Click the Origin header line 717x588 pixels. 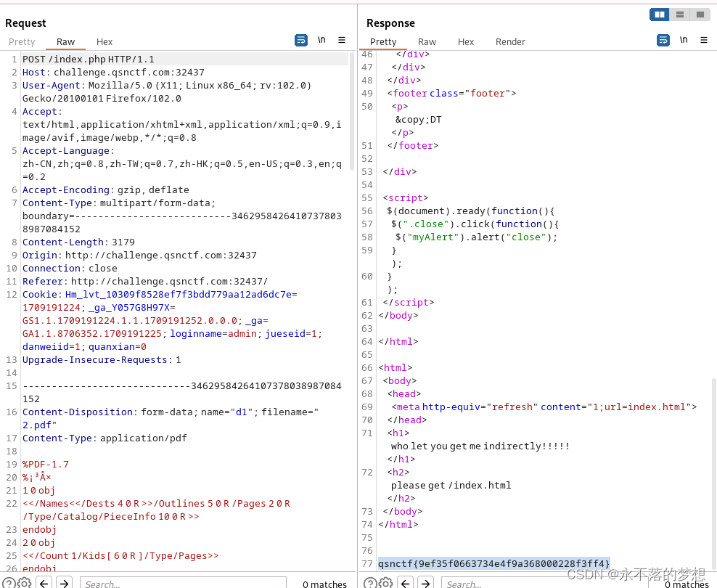pos(139,256)
